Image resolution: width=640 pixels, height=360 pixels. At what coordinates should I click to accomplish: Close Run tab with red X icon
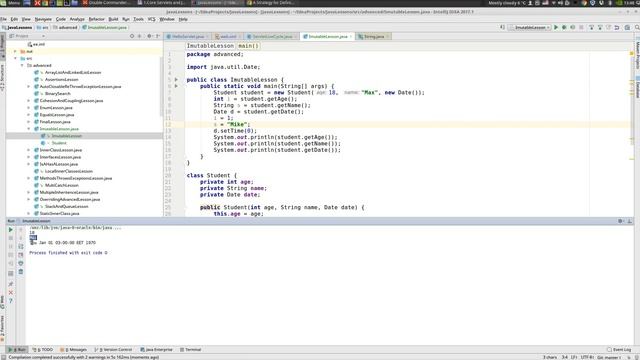(x=11, y=292)
